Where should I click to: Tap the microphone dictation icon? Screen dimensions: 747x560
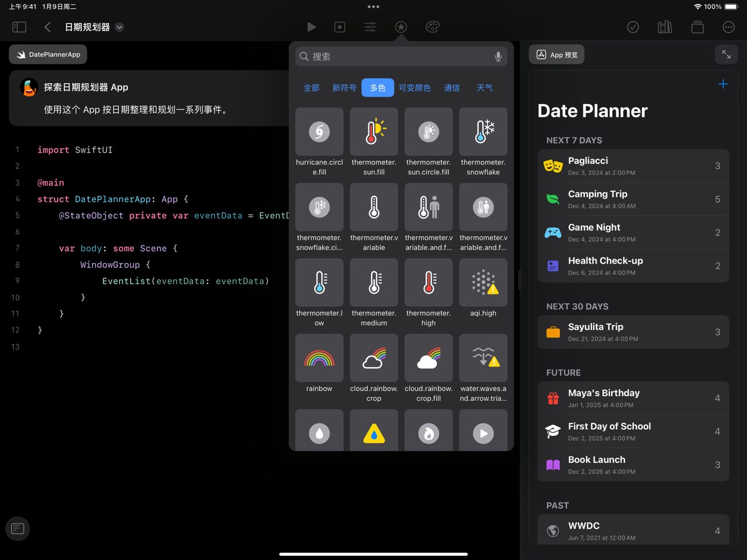coord(498,56)
